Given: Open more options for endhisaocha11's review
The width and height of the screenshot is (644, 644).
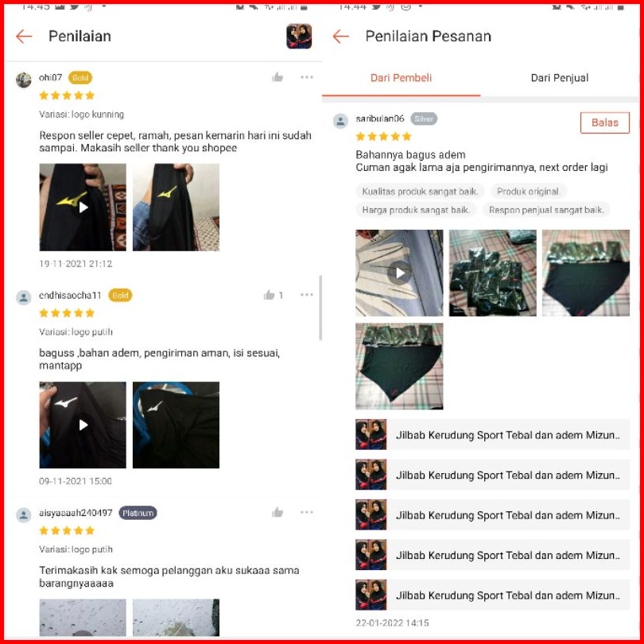Looking at the screenshot, I should coord(306,295).
